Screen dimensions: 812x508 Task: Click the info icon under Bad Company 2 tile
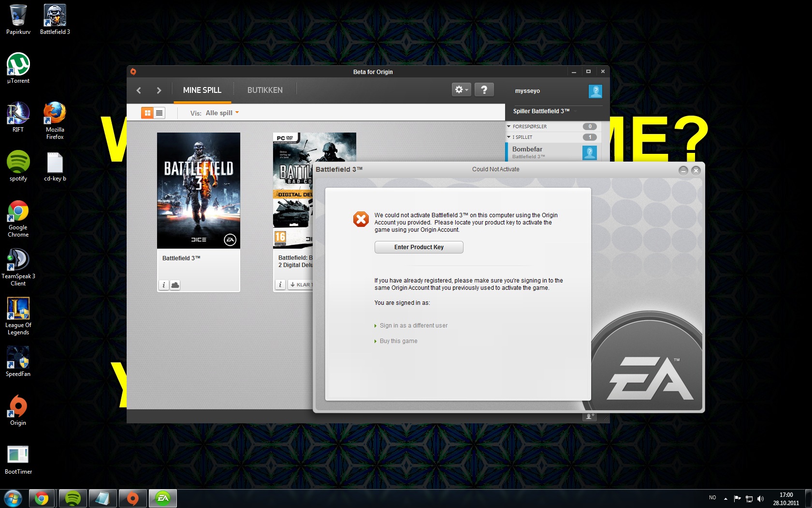coord(280,284)
